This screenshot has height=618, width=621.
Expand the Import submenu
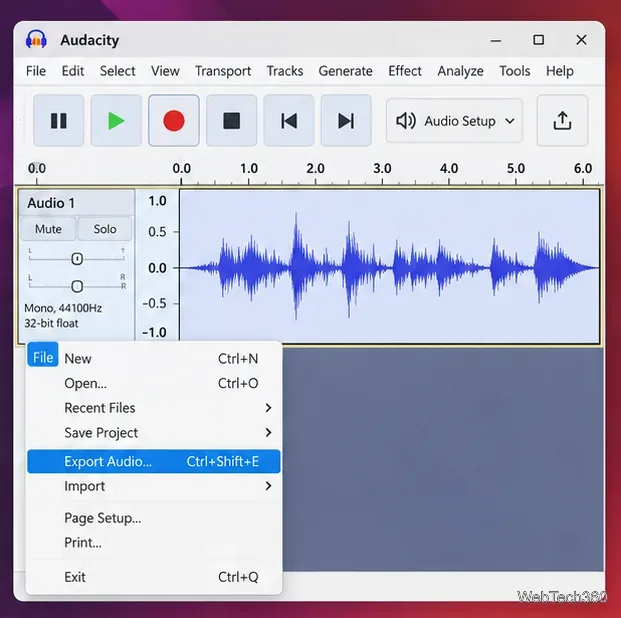tap(154, 486)
